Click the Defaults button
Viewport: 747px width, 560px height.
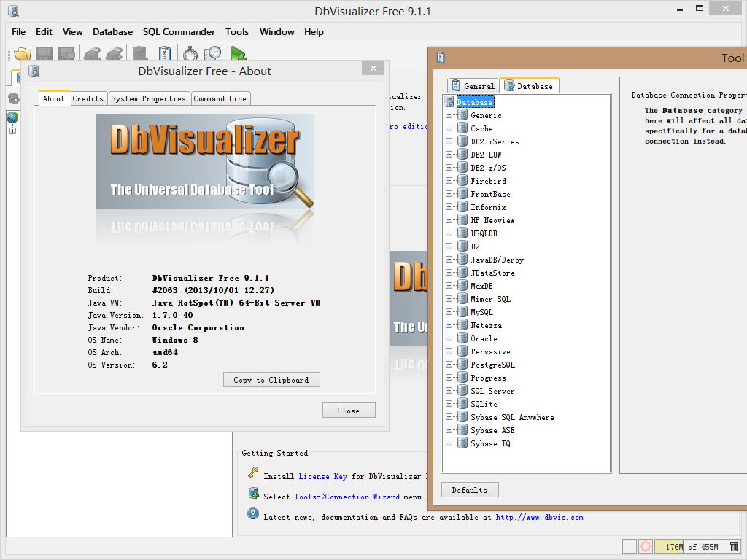[470, 490]
